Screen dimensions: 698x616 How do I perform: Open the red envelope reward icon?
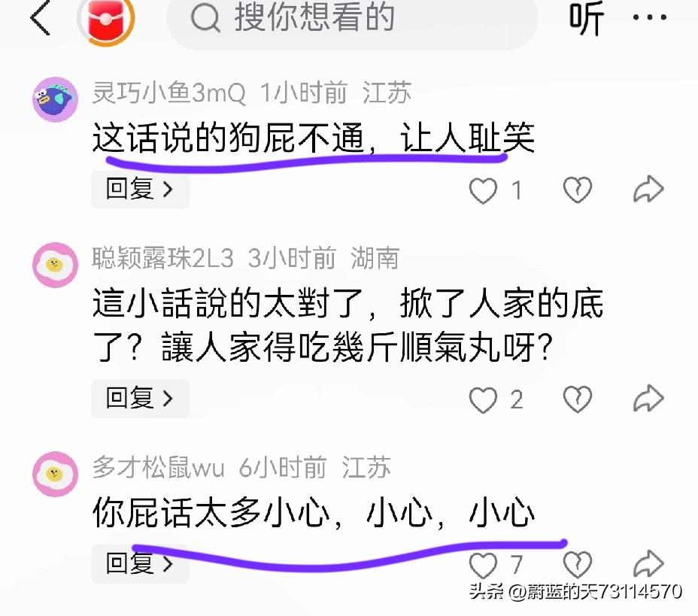(x=106, y=19)
